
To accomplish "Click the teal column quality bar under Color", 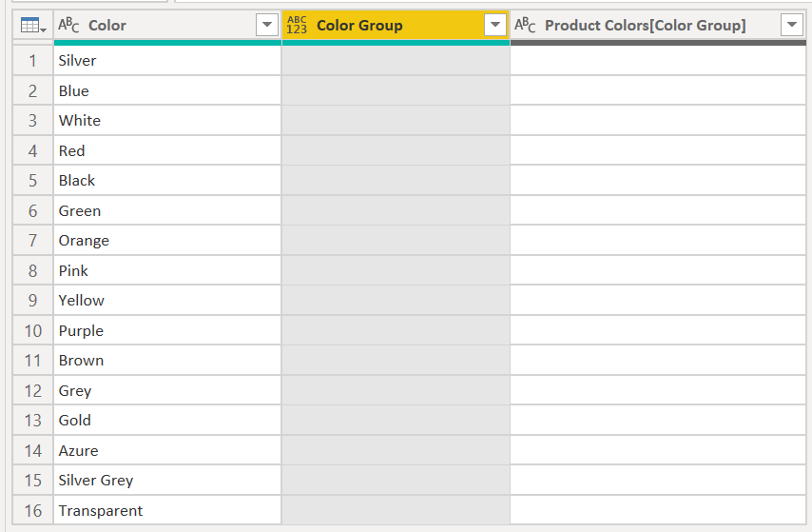I will pos(167,43).
